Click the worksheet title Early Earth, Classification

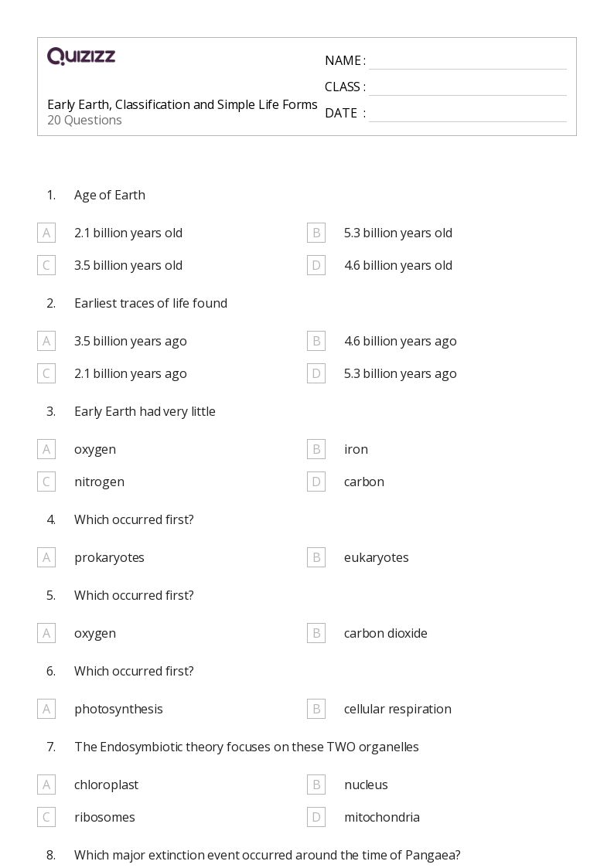(x=182, y=104)
